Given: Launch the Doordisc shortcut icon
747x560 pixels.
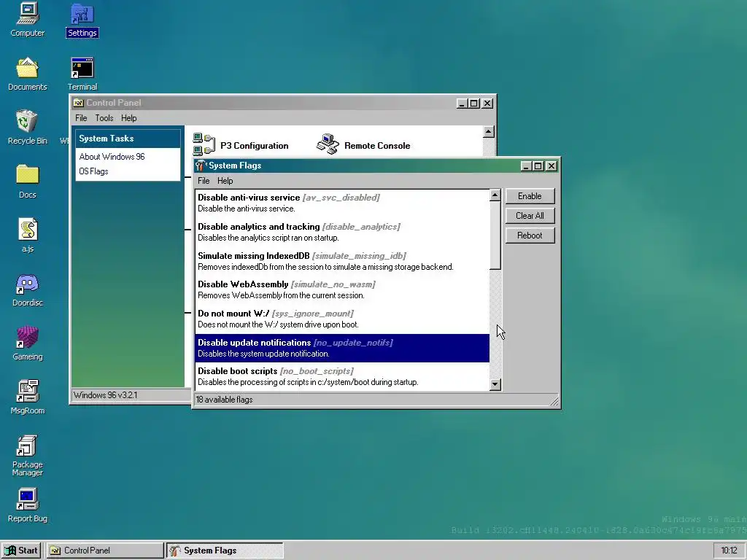Looking at the screenshot, I should coord(28,289).
